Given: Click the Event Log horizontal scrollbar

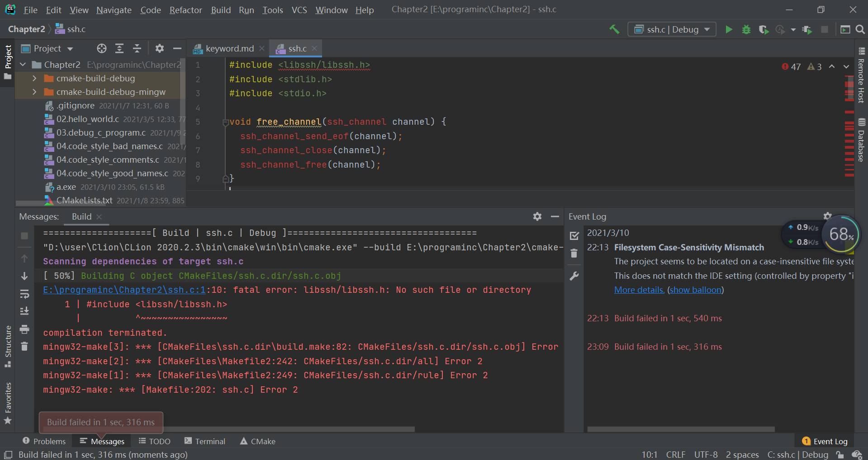Looking at the screenshot, I should pyautogui.click(x=681, y=429).
